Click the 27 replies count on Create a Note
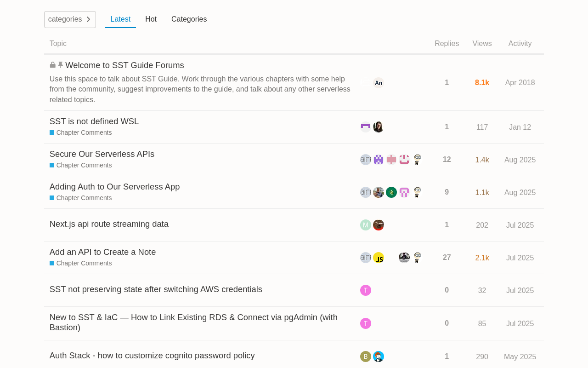This screenshot has width=588, height=368. pos(447,258)
